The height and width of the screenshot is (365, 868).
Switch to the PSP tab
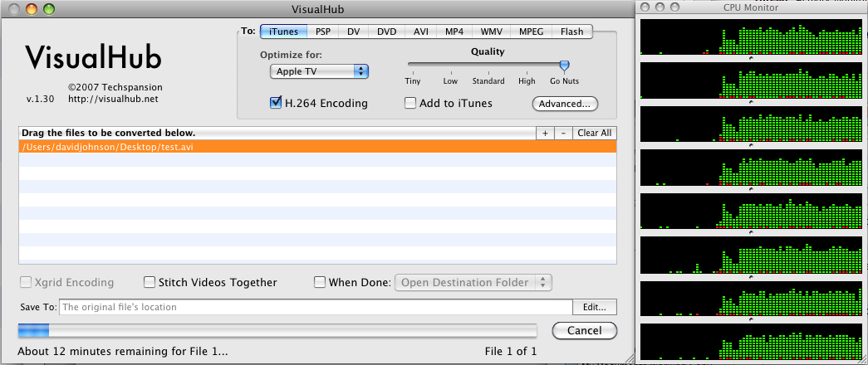pyautogui.click(x=323, y=32)
